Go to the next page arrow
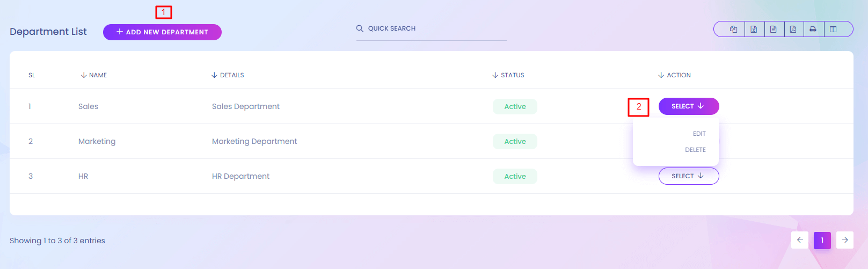The height and width of the screenshot is (269, 868). (845, 240)
